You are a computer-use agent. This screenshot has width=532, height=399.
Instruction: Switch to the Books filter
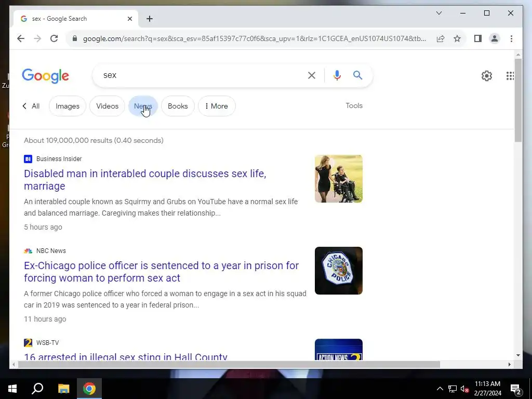click(178, 106)
